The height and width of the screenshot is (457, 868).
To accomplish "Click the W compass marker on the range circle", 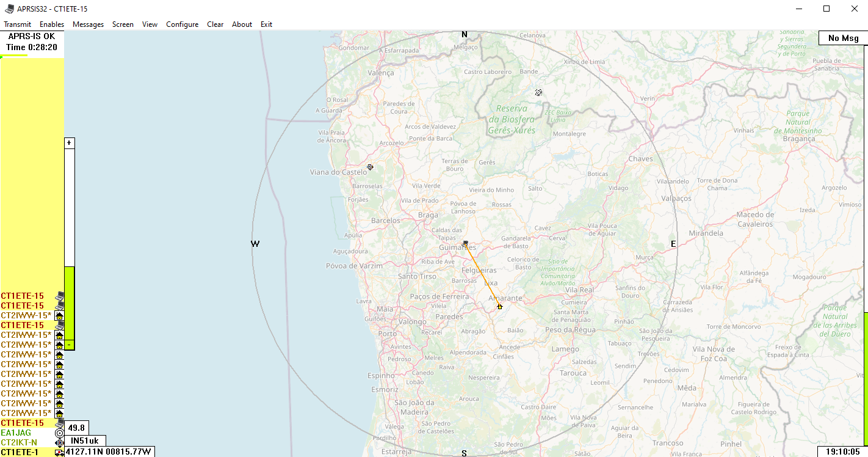I will click(x=255, y=244).
